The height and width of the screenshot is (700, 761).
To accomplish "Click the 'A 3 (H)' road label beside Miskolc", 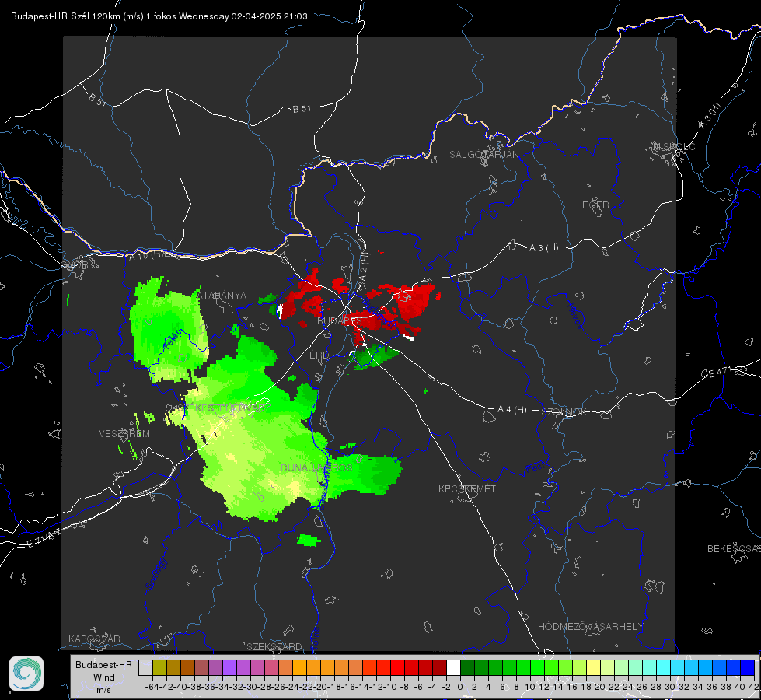I will coord(710,116).
